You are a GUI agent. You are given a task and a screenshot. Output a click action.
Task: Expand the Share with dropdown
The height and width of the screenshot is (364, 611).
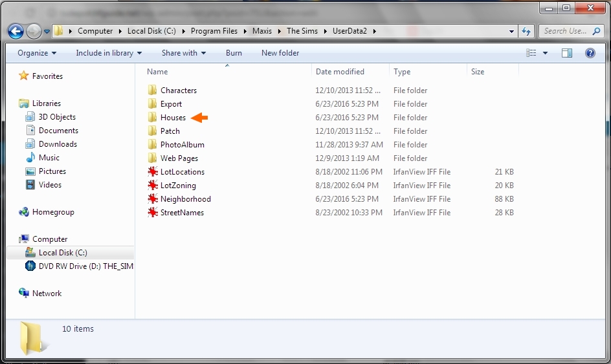coord(183,53)
